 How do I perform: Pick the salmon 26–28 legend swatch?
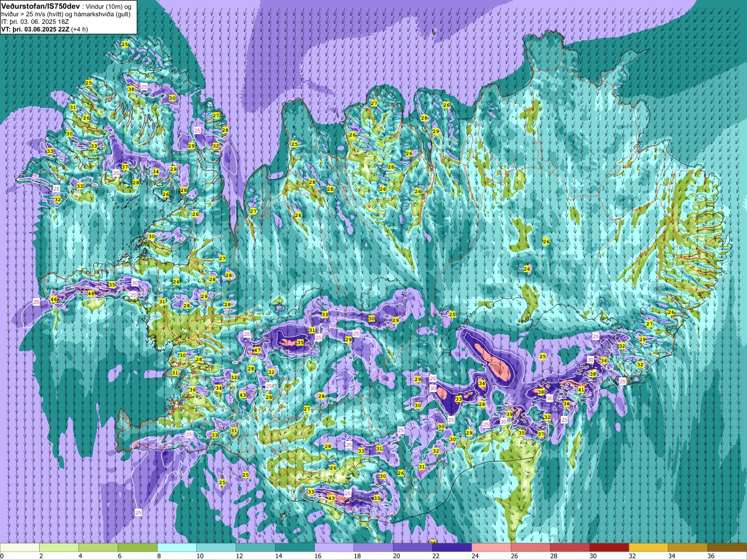(x=530, y=548)
